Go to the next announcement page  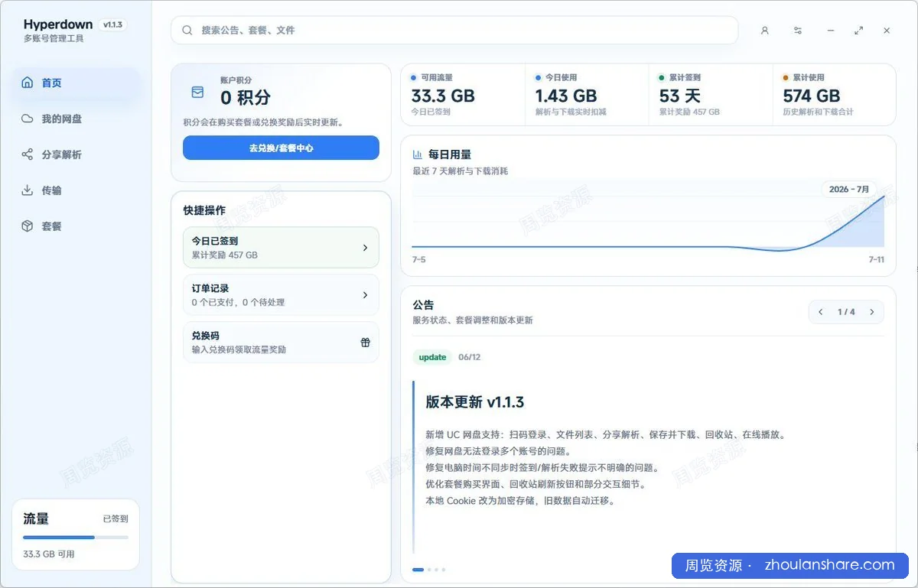871,312
